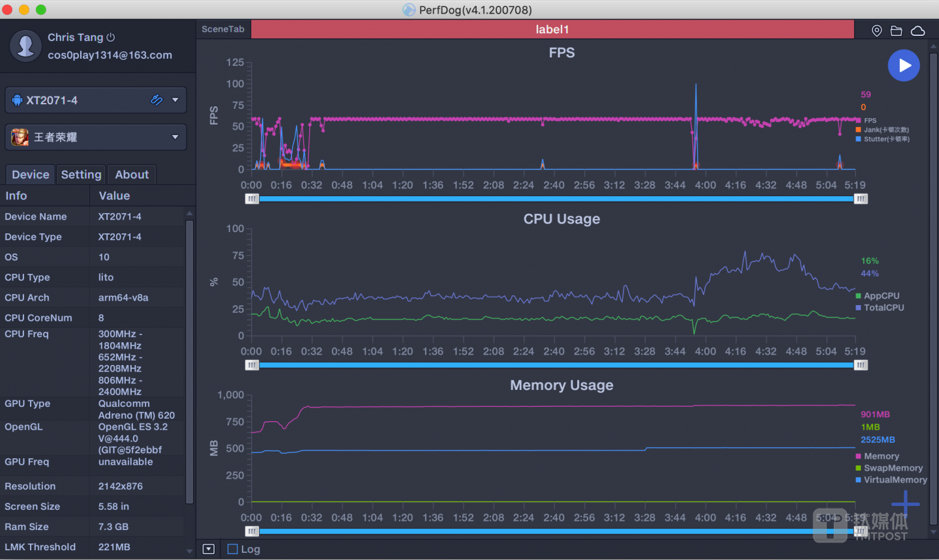
Task: Click the power icon next to Chris Tang
Action: tap(111, 38)
